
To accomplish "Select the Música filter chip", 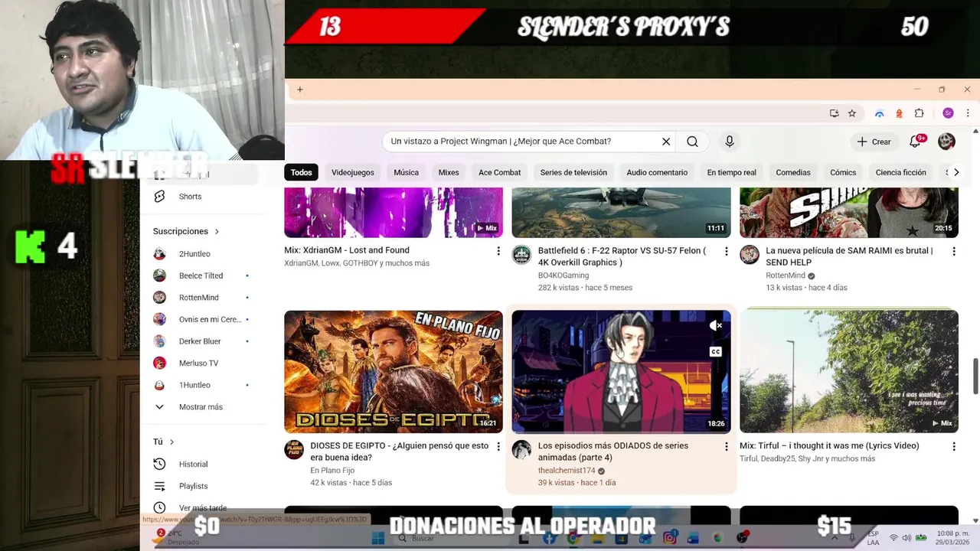I will tap(406, 172).
